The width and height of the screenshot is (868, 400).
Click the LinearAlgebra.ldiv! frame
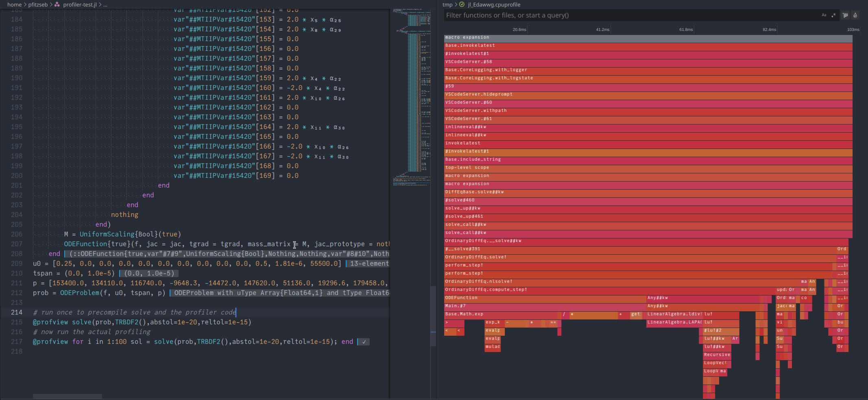675,314
